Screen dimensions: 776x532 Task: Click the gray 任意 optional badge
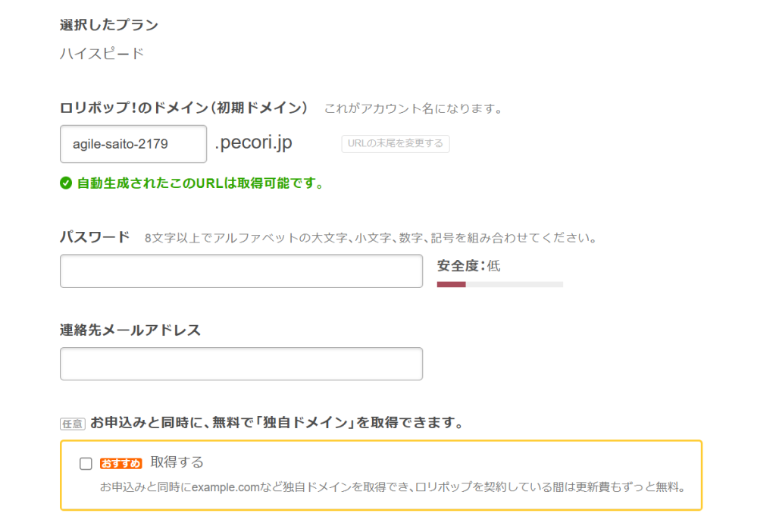coord(72,424)
